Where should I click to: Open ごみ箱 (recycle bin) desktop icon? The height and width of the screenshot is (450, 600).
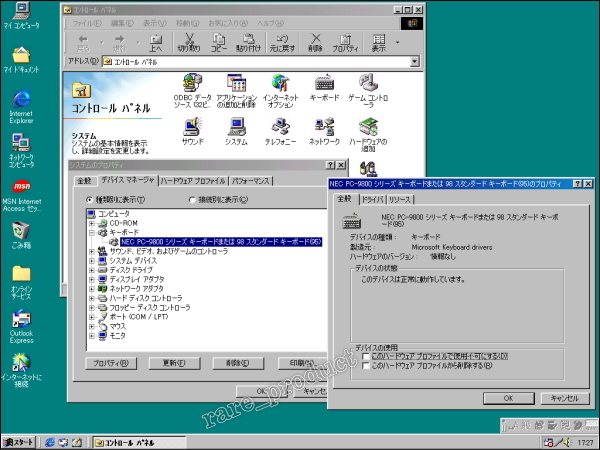[x=21, y=235]
